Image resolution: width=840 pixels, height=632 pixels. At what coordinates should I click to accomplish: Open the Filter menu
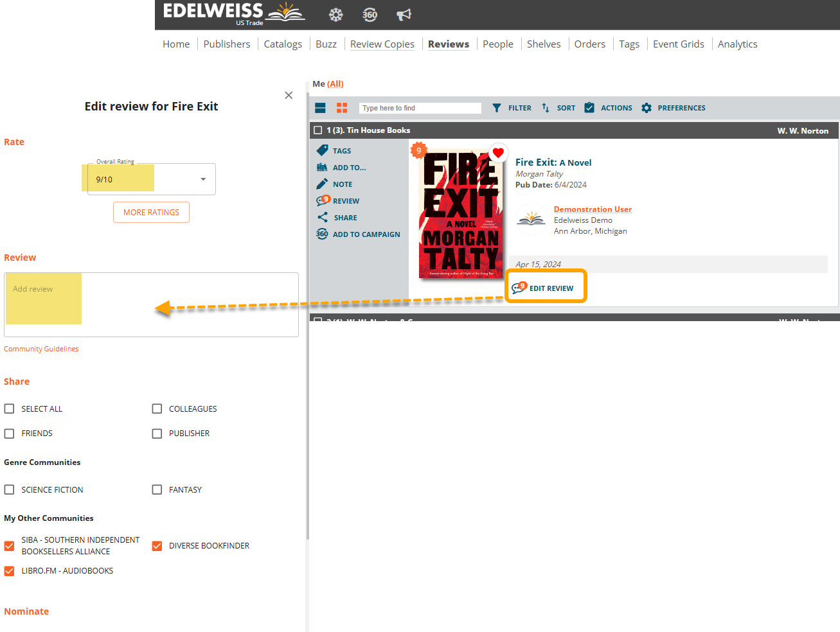pyautogui.click(x=519, y=108)
